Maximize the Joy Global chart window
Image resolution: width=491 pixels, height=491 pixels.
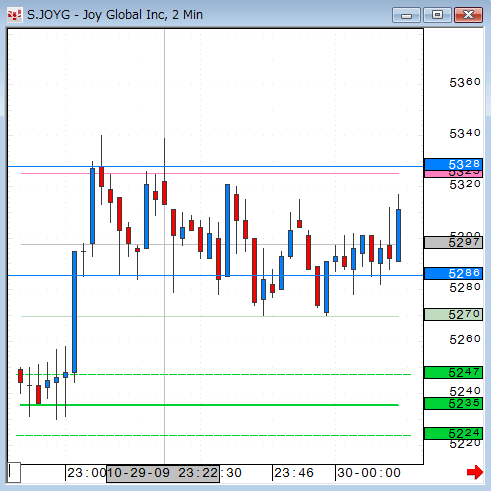(x=437, y=15)
